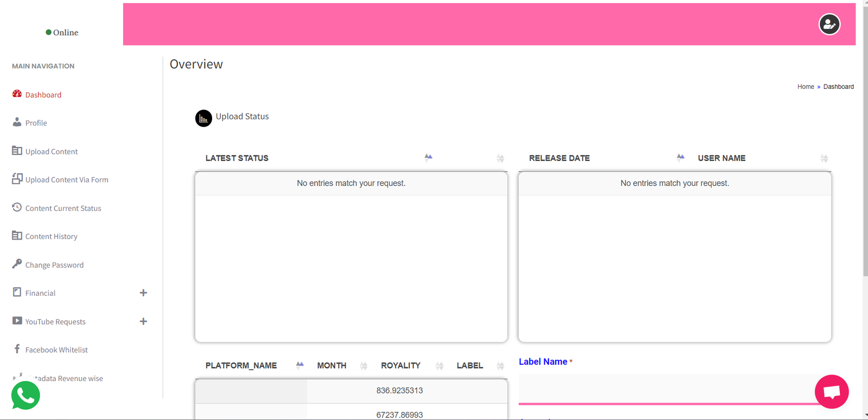The image size is (868, 420).
Task: Sort by LATEST STATUS column arrow
Action: (x=428, y=158)
